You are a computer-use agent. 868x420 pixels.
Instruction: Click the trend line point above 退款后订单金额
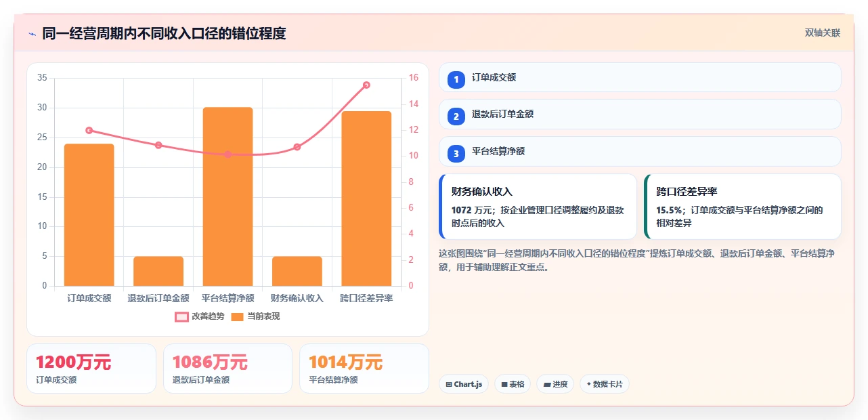(x=158, y=145)
